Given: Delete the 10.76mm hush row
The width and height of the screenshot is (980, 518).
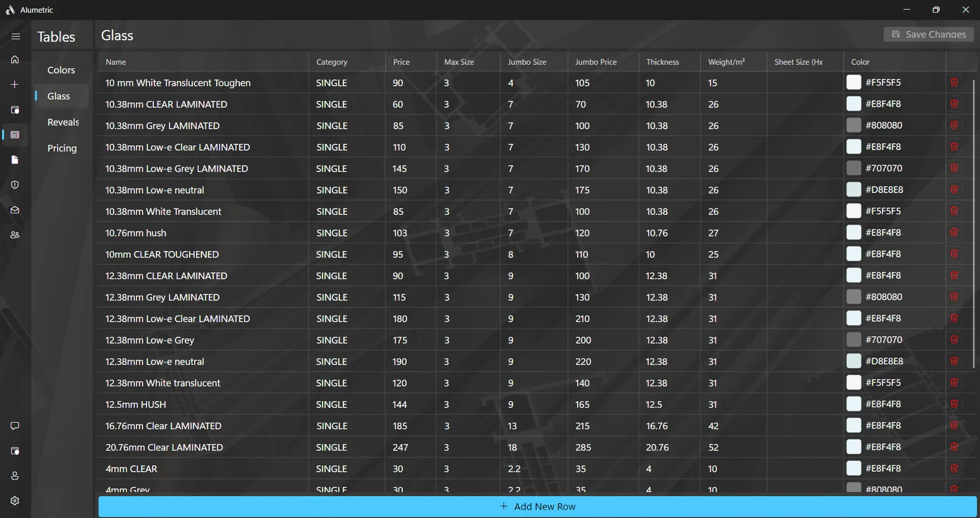Looking at the screenshot, I should pos(954,232).
